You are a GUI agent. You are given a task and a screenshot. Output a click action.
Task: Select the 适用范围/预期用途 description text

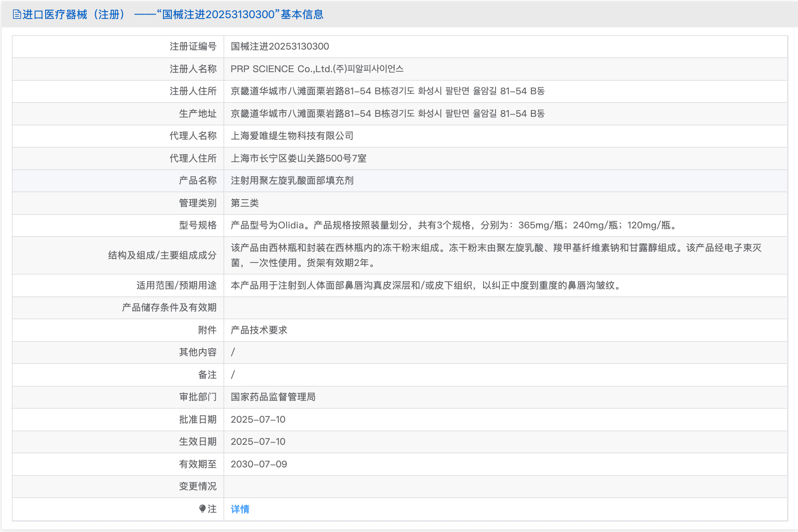click(x=425, y=285)
